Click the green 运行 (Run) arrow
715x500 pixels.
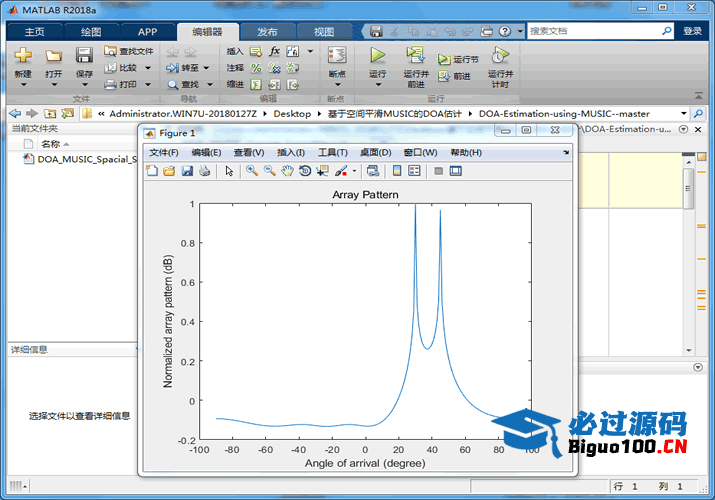(x=378, y=55)
